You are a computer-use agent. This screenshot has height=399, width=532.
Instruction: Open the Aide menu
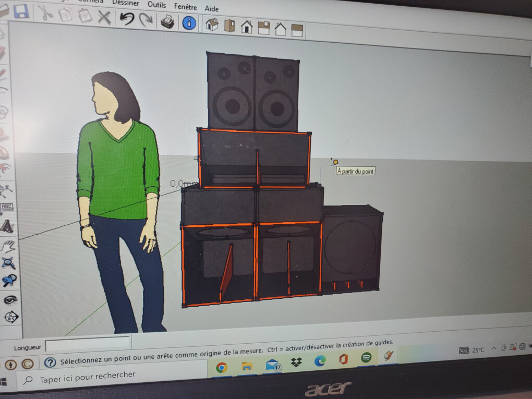[211, 8]
